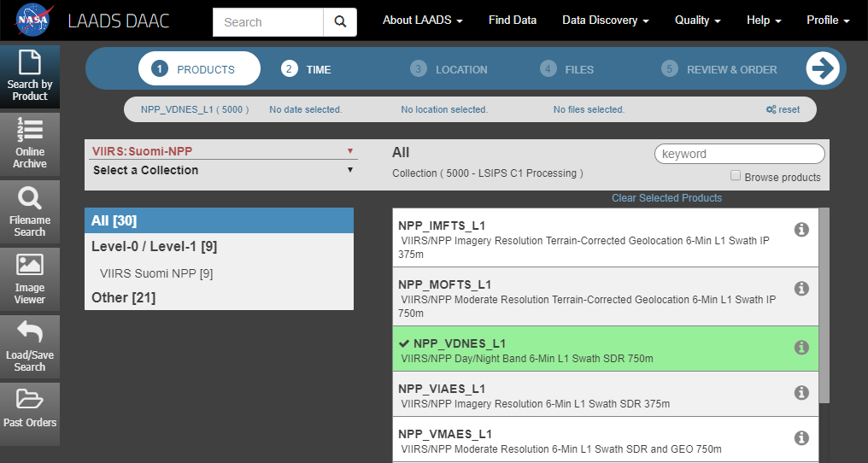Image resolution: width=868 pixels, height=463 pixels.
Task: Open Past Orders sidebar item
Action: (x=30, y=414)
